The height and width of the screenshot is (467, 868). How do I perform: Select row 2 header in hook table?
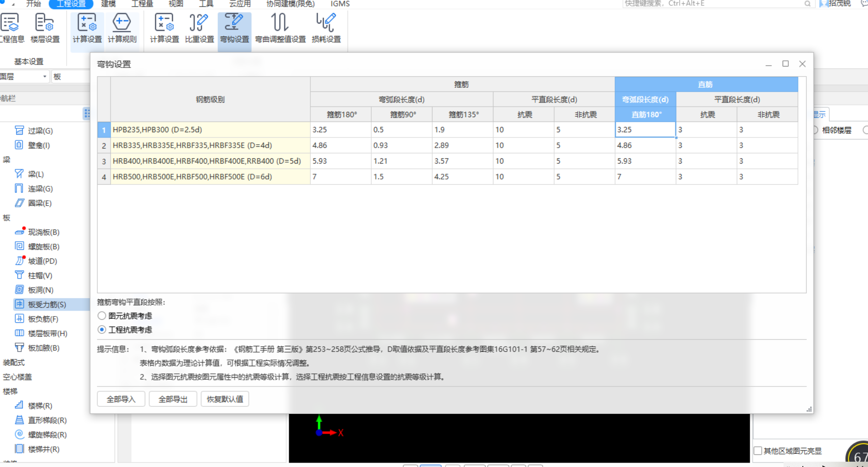[104, 145]
